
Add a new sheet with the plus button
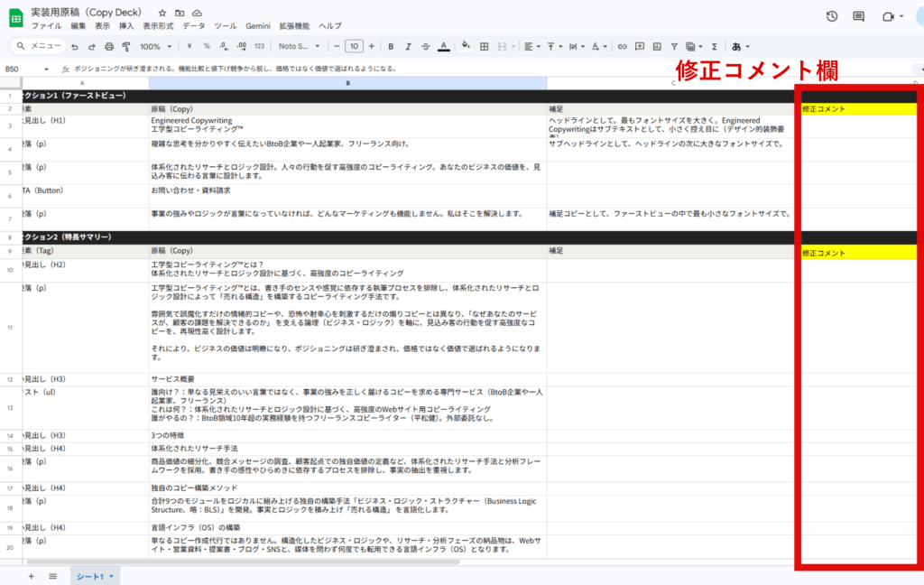tap(32, 575)
